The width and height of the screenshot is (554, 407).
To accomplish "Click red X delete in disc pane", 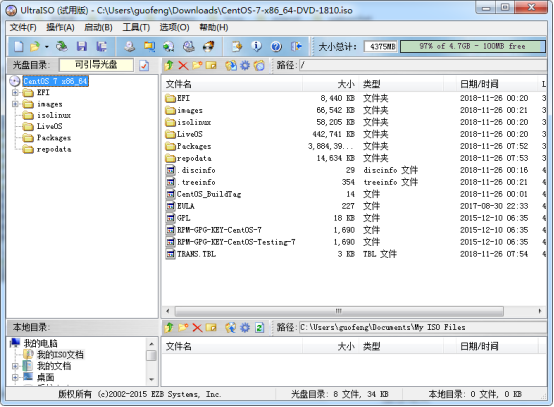I will tap(183, 65).
